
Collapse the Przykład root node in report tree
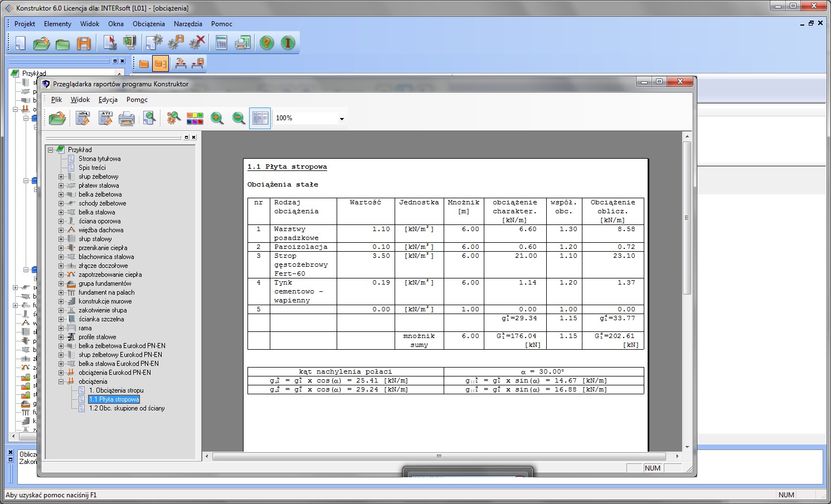tap(50, 150)
